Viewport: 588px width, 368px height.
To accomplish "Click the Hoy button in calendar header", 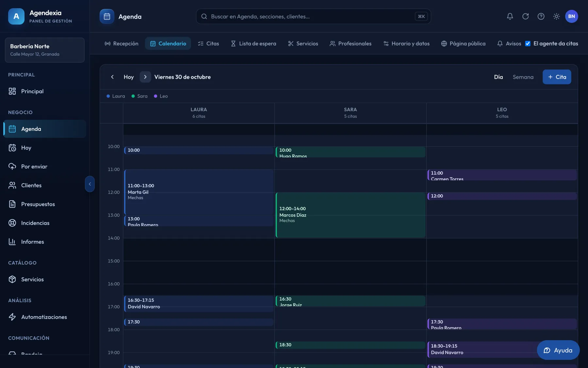I will click(129, 77).
